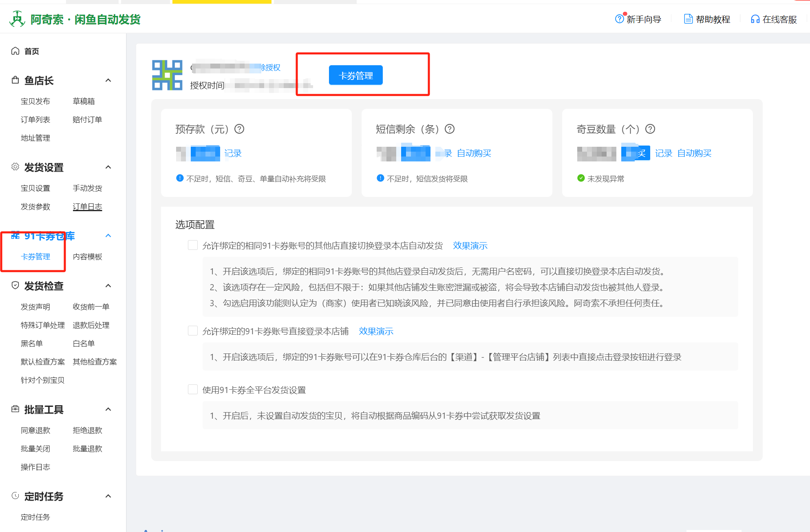
Task: Click 自动购买 link under 短信剩余
Action: [474, 153]
